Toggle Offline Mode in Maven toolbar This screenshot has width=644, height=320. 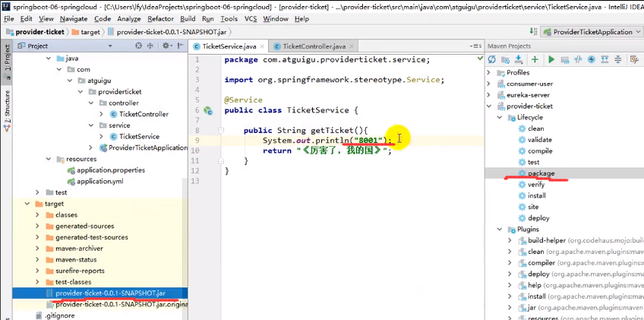578,59
